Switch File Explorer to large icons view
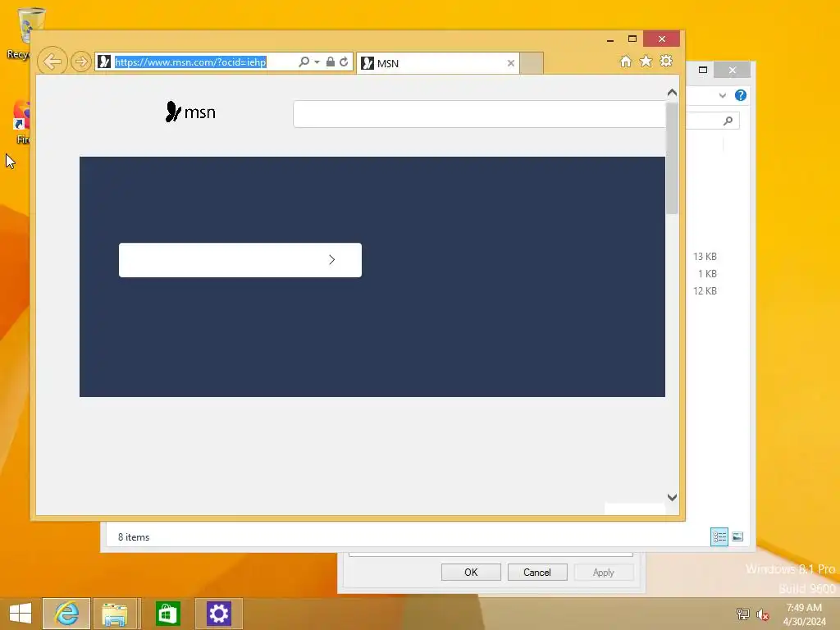The width and height of the screenshot is (840, 630). (737, 536)
